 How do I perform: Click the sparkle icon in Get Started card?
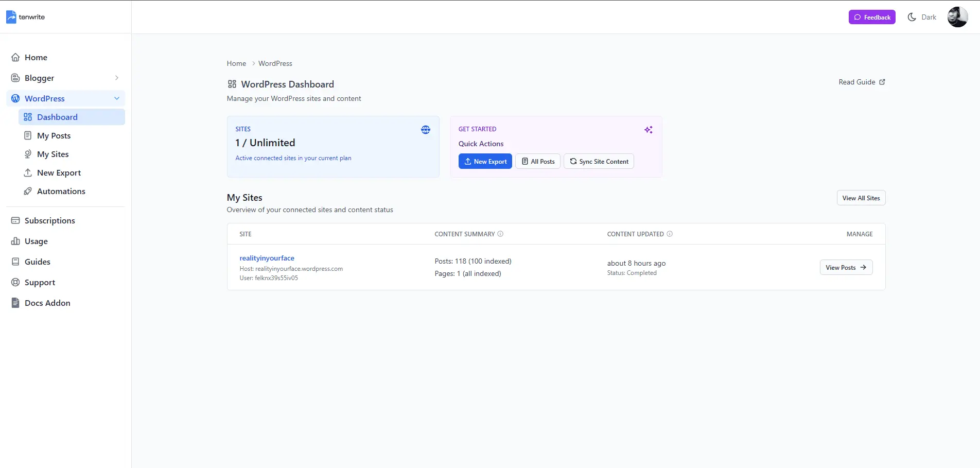point(649,130)
